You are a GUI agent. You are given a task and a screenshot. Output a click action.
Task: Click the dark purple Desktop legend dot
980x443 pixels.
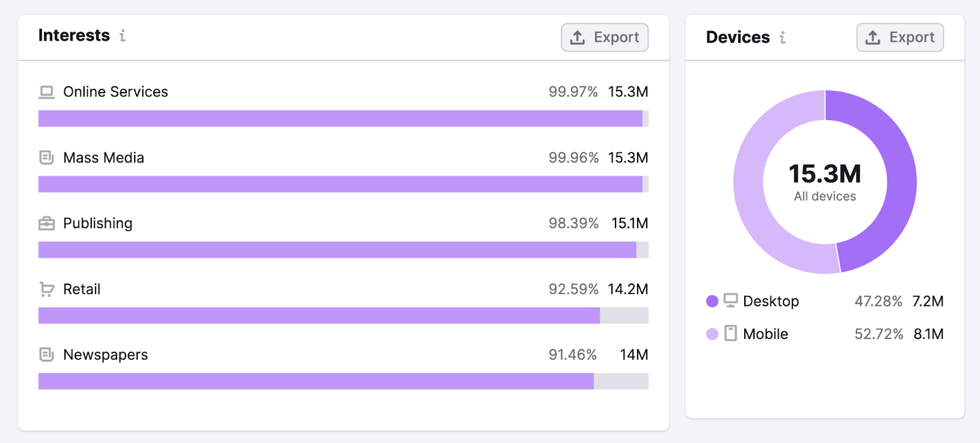(x=712, y=301)
